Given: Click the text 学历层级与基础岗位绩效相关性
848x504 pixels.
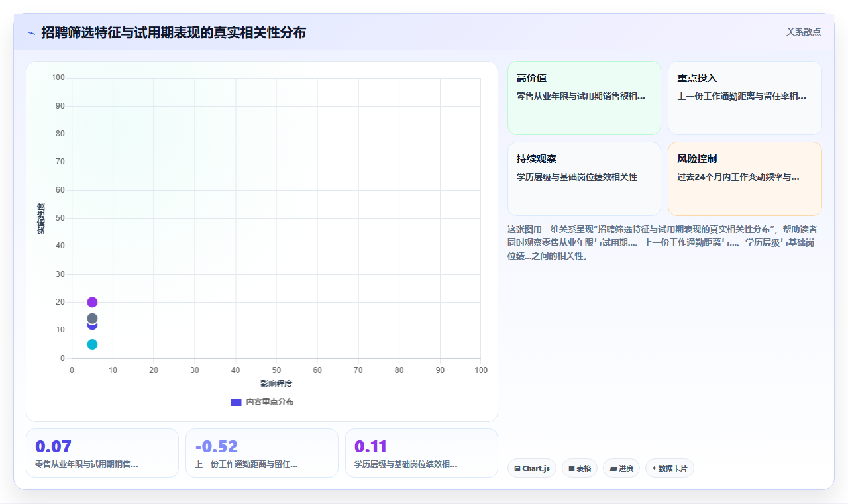Looking at the screenshot, I should (x=577, y=177).
